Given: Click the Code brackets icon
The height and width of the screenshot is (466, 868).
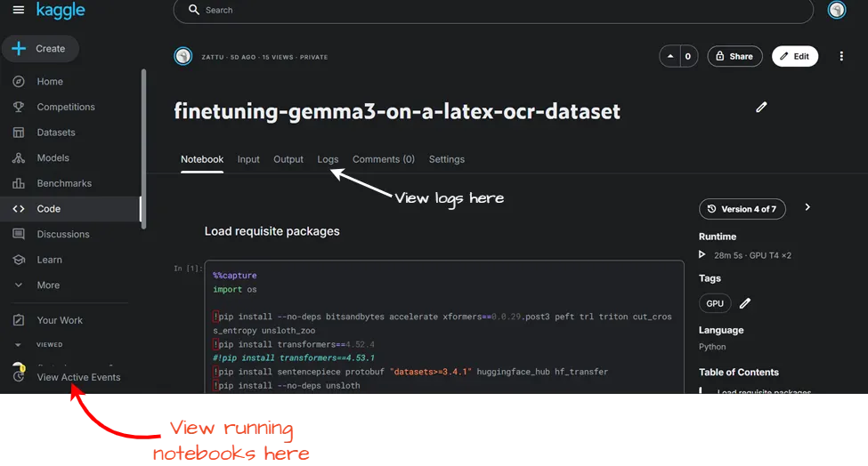Looking at the screenshot, I should tap(19, 209).
